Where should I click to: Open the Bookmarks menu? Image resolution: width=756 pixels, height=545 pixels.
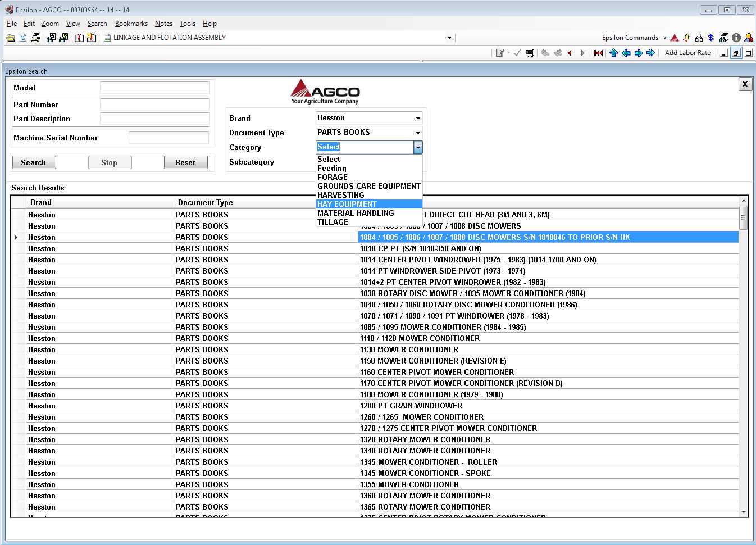(x=131, y=24)
